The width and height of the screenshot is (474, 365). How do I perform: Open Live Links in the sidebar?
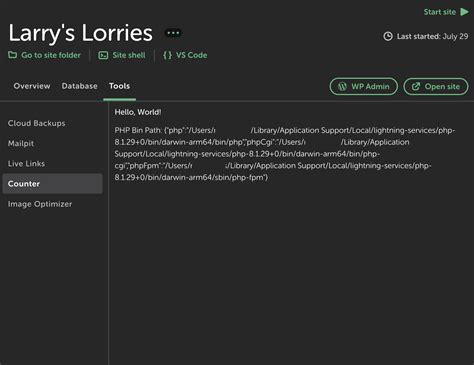(x=26, y=164)
